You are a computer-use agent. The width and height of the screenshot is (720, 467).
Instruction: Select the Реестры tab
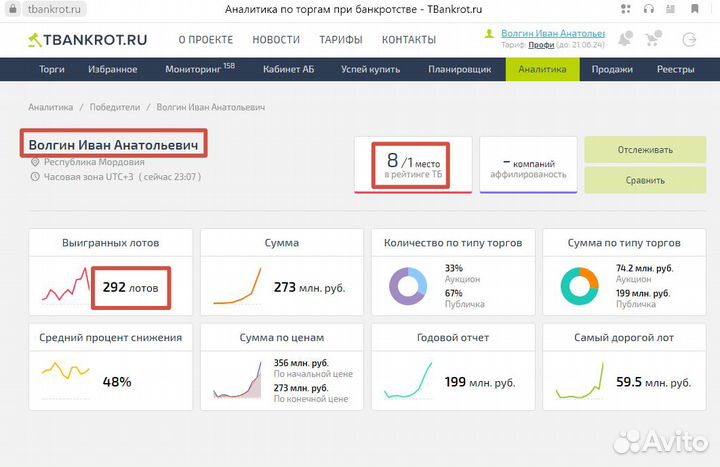[676, 70]
